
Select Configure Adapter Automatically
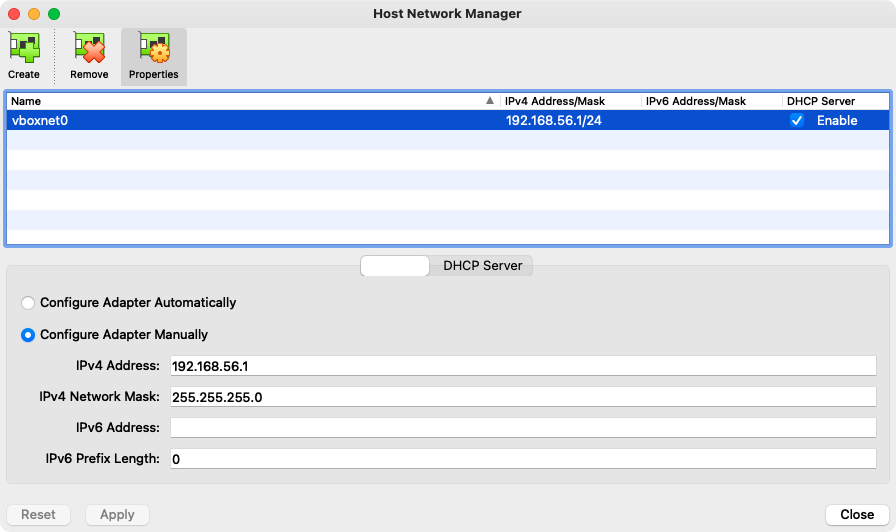pyautogui.click(x=29, y=303)
